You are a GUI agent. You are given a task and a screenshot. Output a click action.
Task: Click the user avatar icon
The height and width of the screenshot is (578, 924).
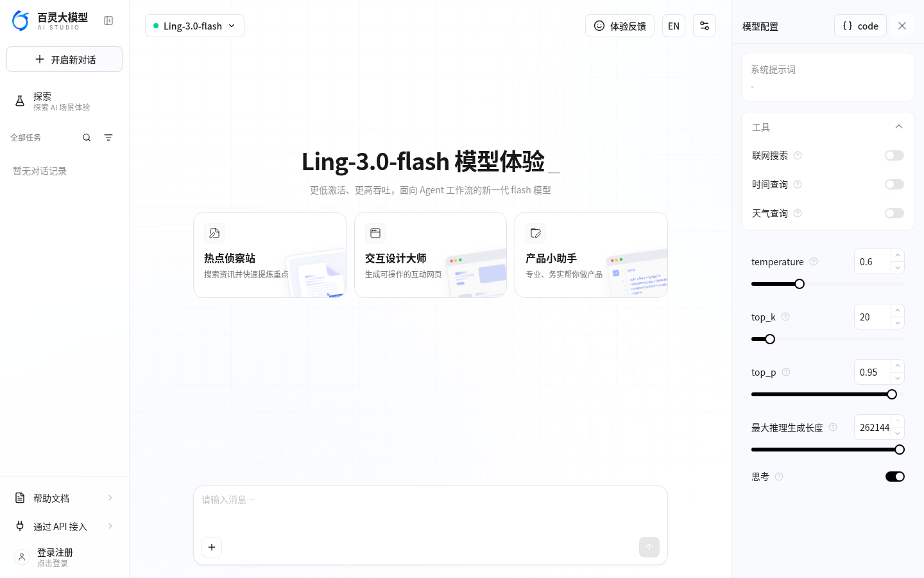(x=22, y=557)
